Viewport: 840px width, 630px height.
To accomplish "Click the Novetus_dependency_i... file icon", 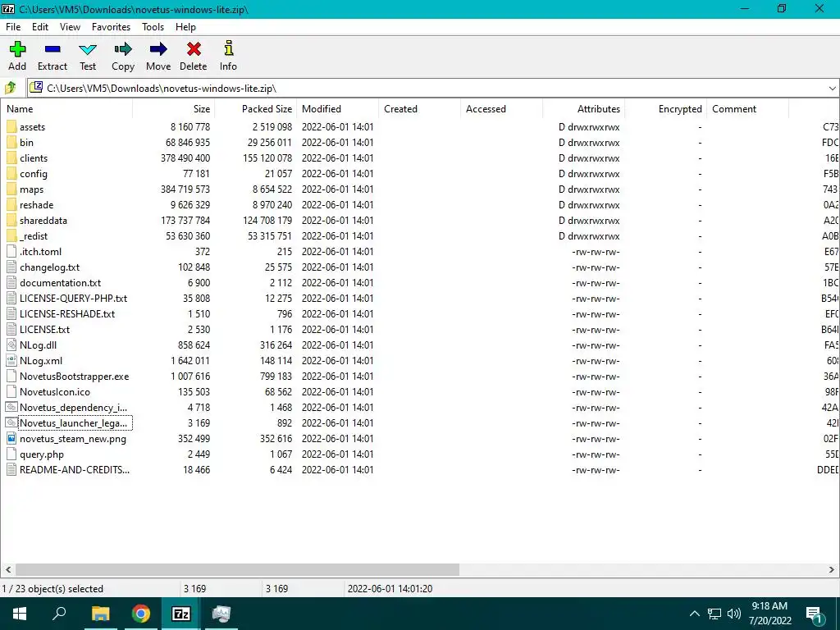I will (11, 407).
